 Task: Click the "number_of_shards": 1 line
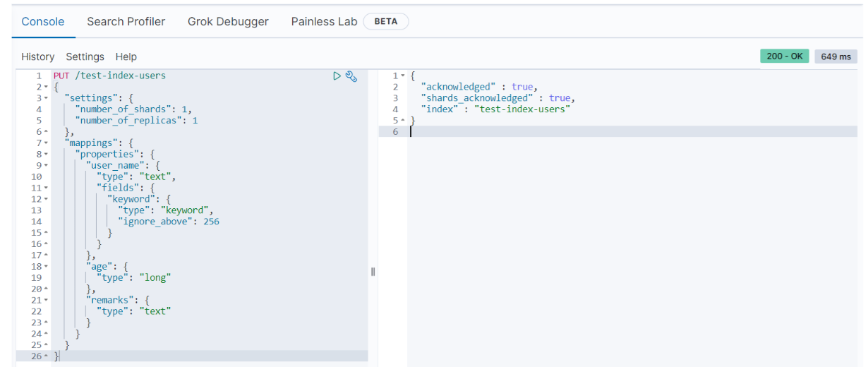click(x=133, y=109)
